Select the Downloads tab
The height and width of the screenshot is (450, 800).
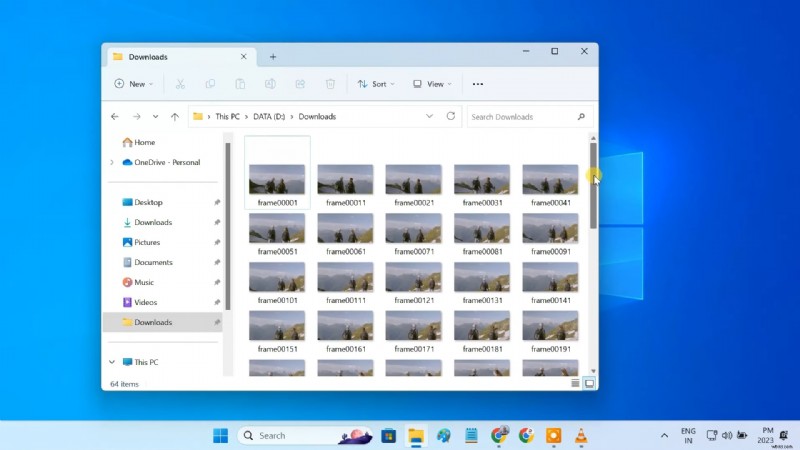pyautogui.click(x=181, y=57)
